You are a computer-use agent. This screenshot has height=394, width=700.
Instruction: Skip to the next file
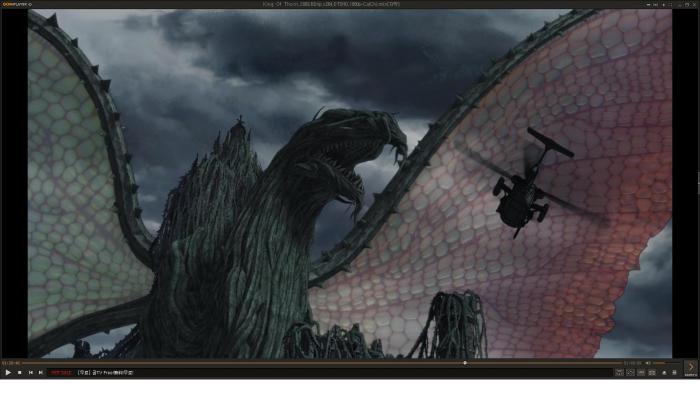click(x=41, y=372)
